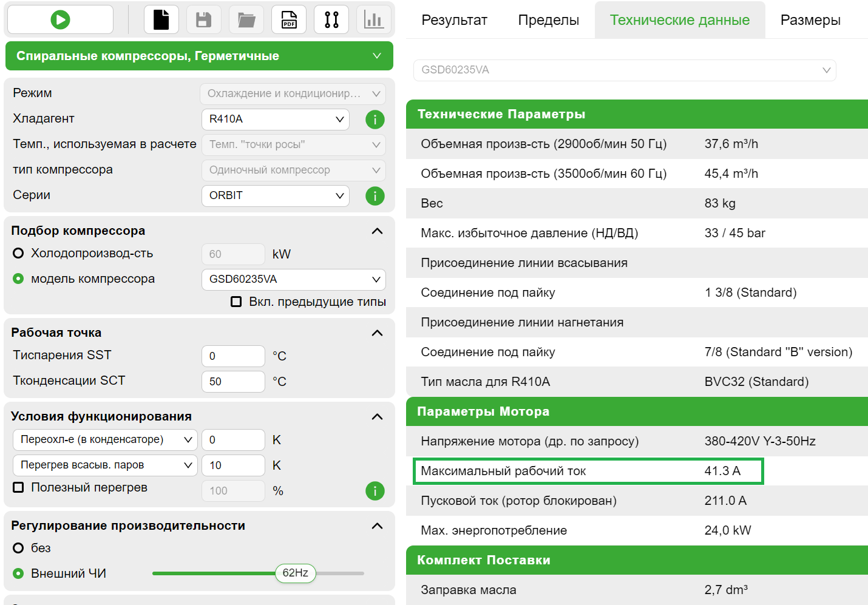This screenshot has width=868, height=605.
Task: Save the current selection
Action: (203, 19)
